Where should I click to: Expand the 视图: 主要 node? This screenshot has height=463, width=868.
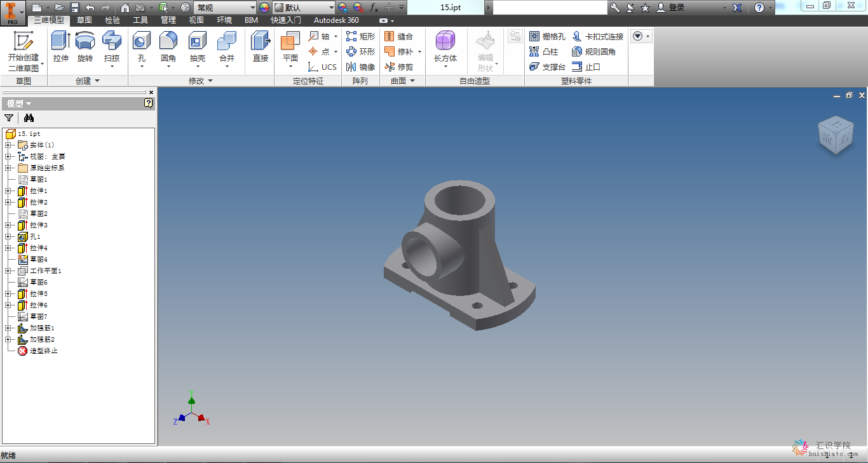pyautogui.click(x=8, y=156)
